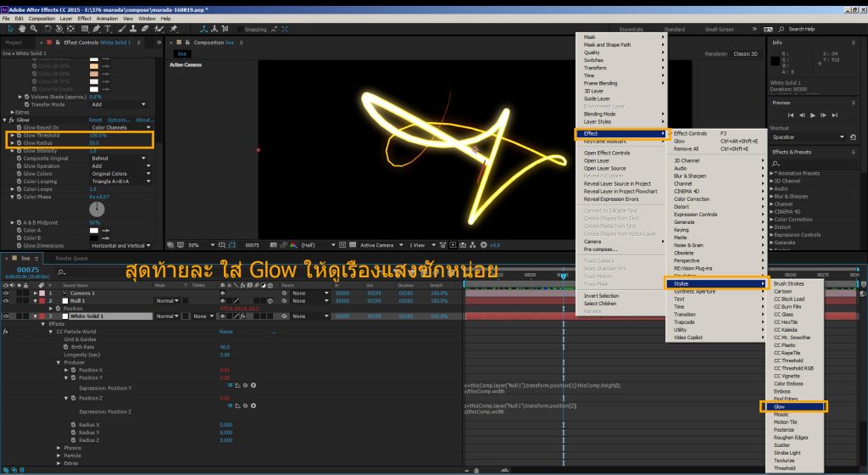Toggle visibility of White Solid 1 layer

pos(7,316)
